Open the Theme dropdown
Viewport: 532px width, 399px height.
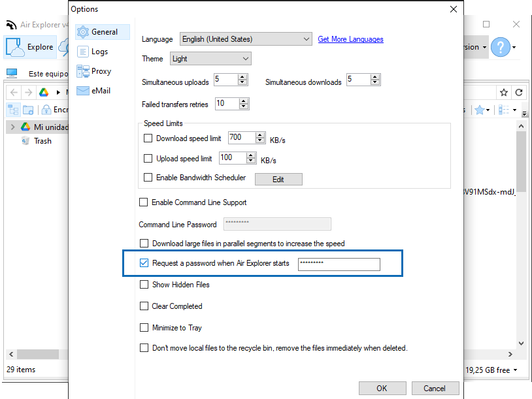(x=210, y=59)
